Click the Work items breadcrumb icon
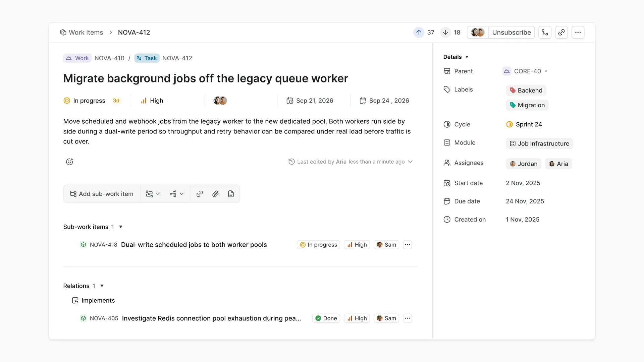The image size is (644, 362). pyautogui.click(x=63, y=33)
